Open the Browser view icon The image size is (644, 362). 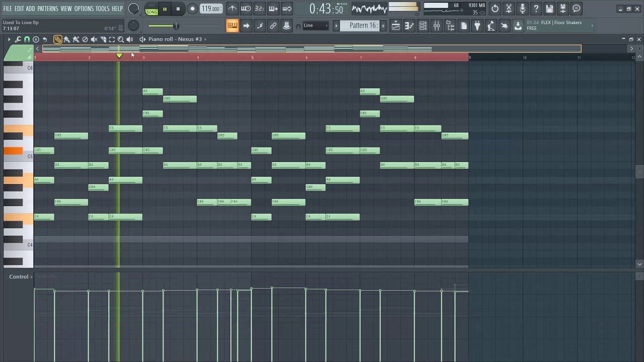click(x=450, y=26)
